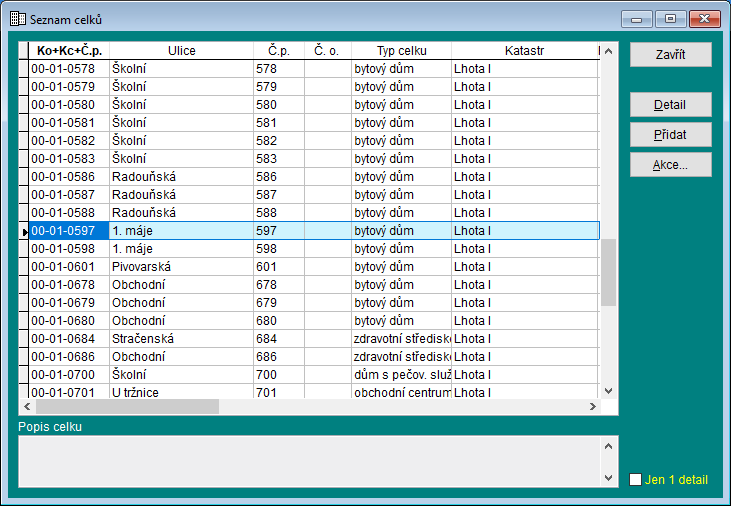The width and height of the screenshot is (731, 506).
Task: Select the row 00-01-0601 Pivovarská
Action: [x=140, y=267]
